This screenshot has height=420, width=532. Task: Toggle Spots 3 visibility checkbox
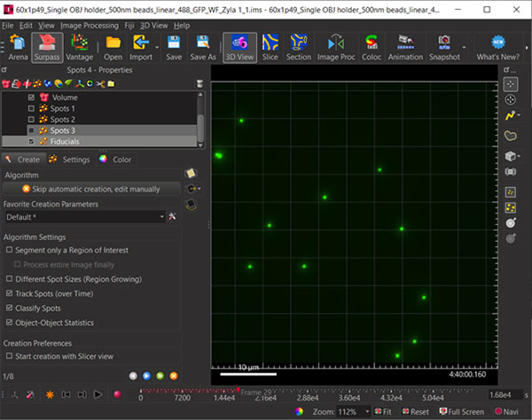tap(31, 130)
